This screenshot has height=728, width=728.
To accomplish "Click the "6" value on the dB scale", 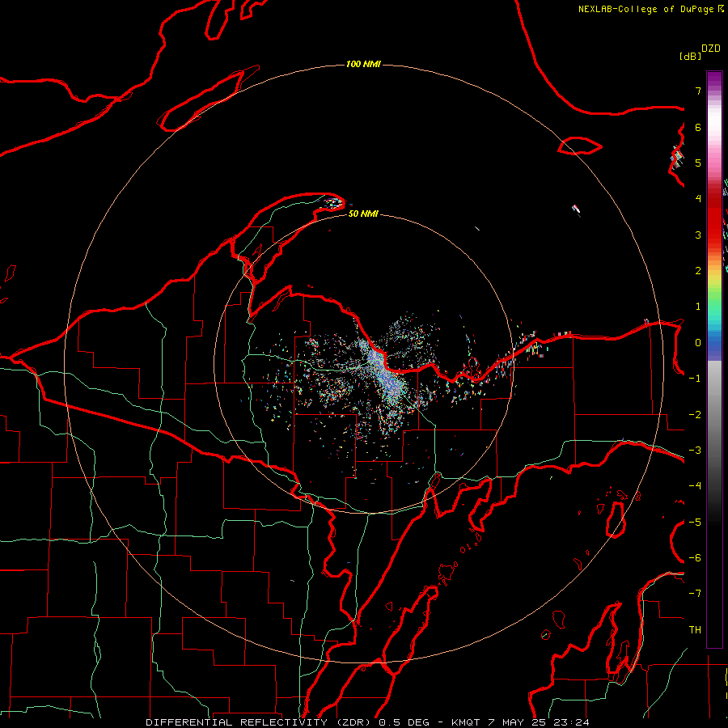I will coord(698,127).
